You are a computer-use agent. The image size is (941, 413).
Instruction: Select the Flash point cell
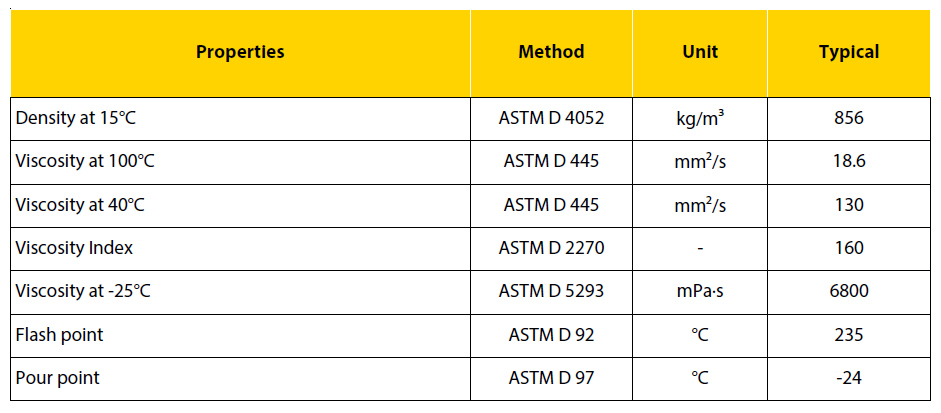coord(240,336)
